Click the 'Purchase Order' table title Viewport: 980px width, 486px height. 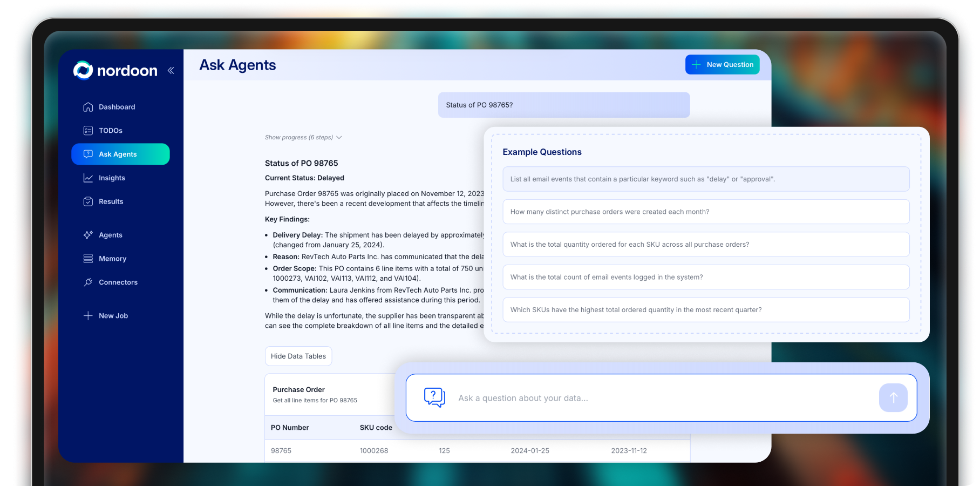[298, 390]
